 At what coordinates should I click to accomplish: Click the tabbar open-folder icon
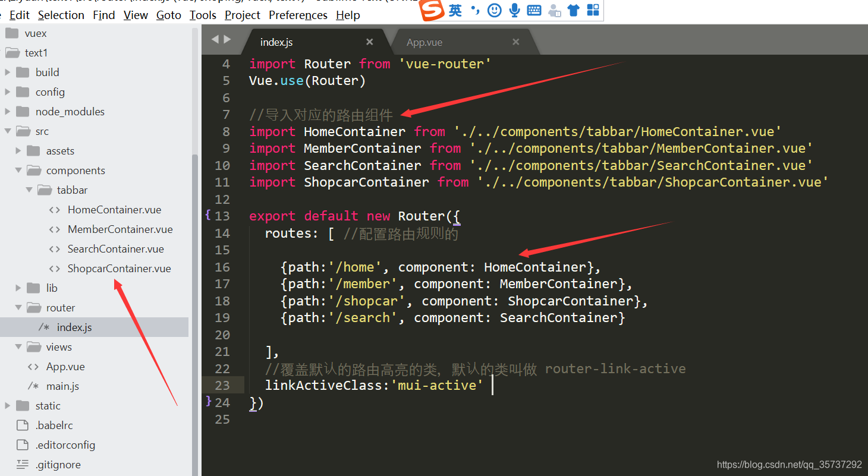coord(45,190)
